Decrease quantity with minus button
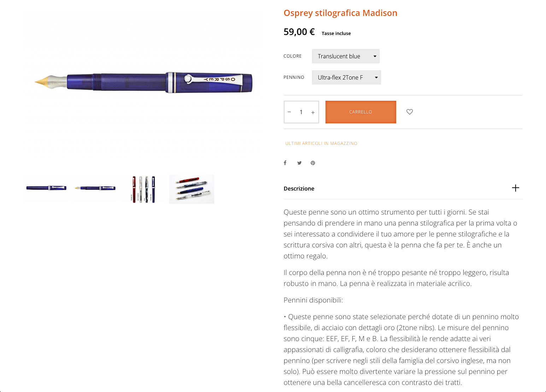This screenshot has width=546, height=392. tap(289, 112)
